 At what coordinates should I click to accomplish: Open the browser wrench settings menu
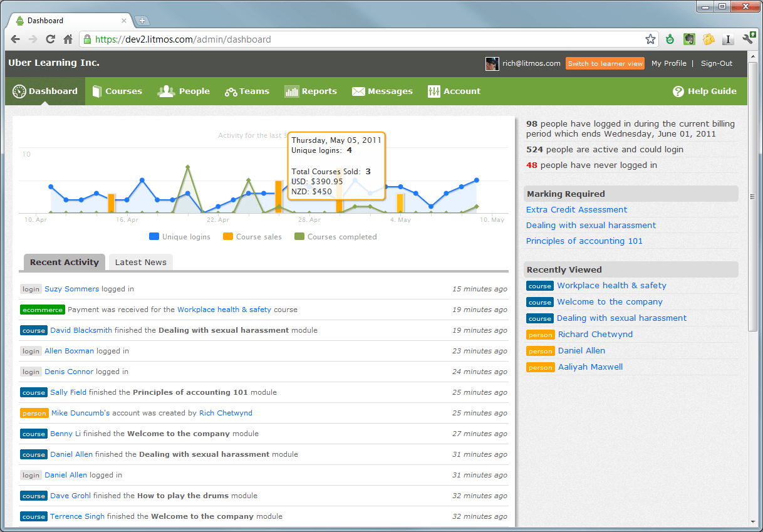coord(749,39)
